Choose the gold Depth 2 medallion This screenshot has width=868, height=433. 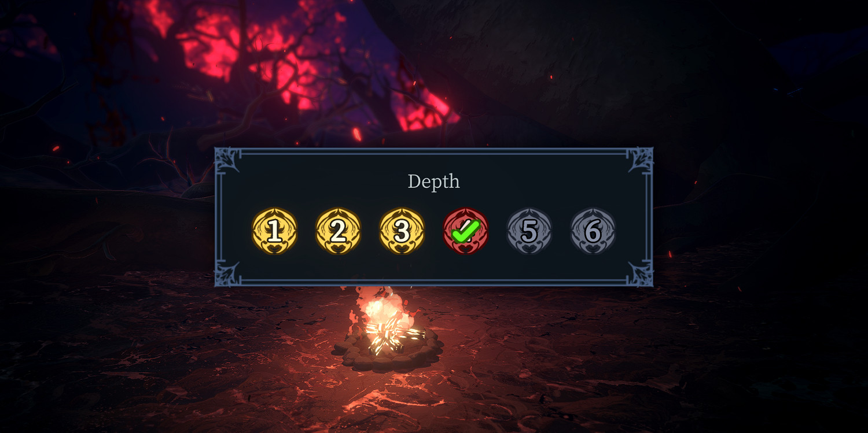pos(339,231)
